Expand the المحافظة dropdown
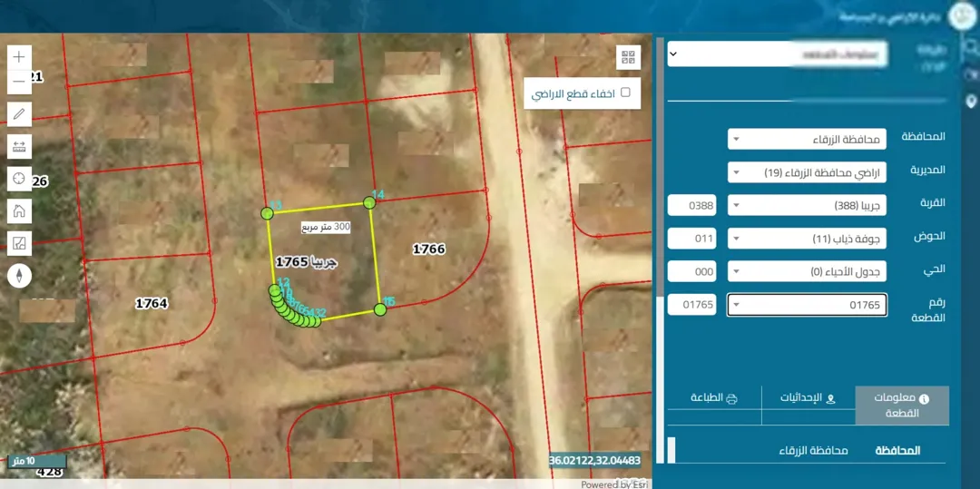The width and height of the screenshot is (980, 489). coord(807,140)
